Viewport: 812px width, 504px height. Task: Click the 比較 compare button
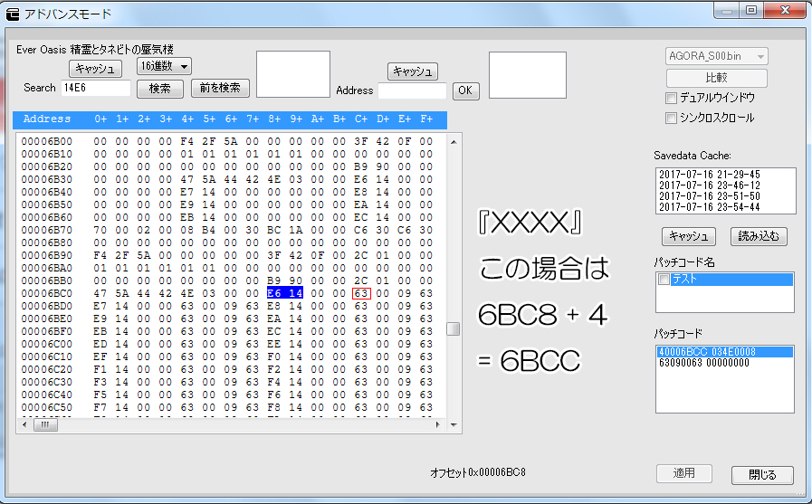tap(716, 78)
